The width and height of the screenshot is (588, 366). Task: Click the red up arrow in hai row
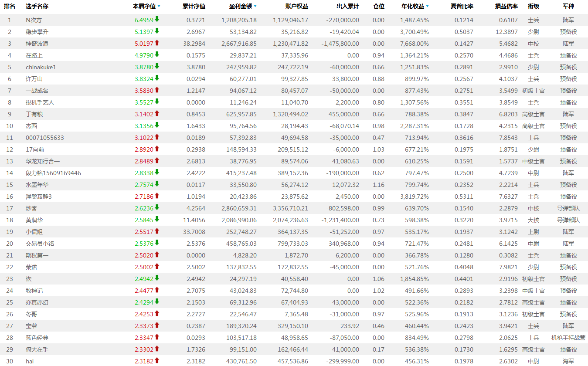157,360
